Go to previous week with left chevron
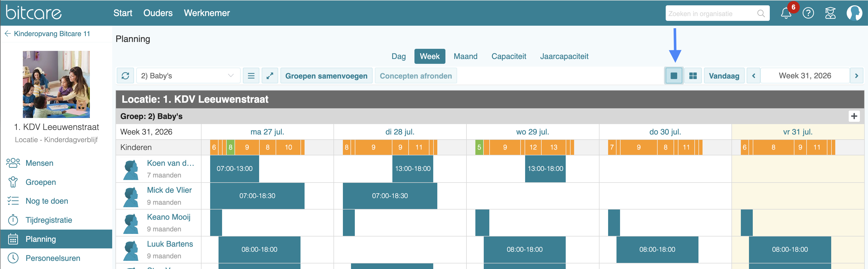This screenshot has height=269, width=868. point(754,76)
